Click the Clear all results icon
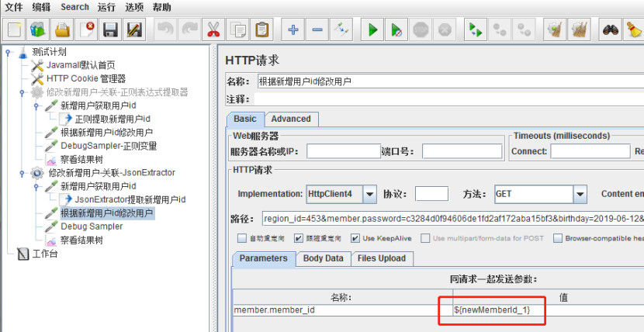 coord(579,29)
